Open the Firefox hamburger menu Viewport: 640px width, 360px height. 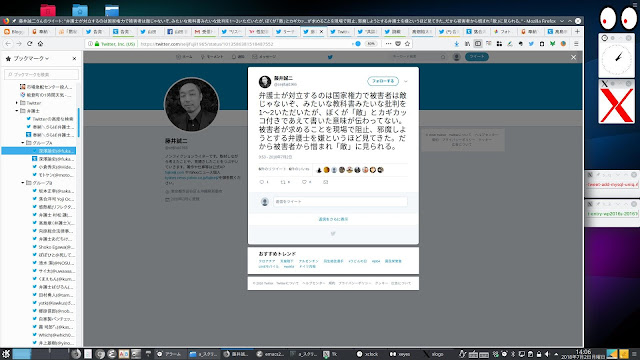576,44
